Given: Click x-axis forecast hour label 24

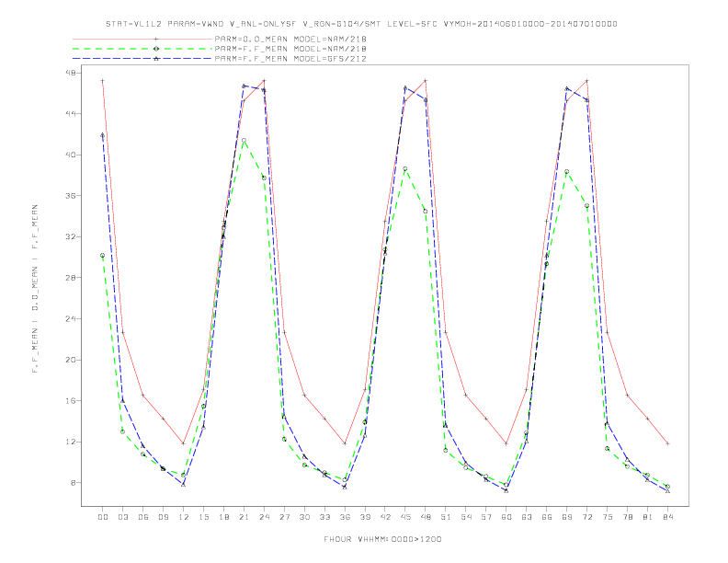Looking at the screenshot, I should pos(264,517).
